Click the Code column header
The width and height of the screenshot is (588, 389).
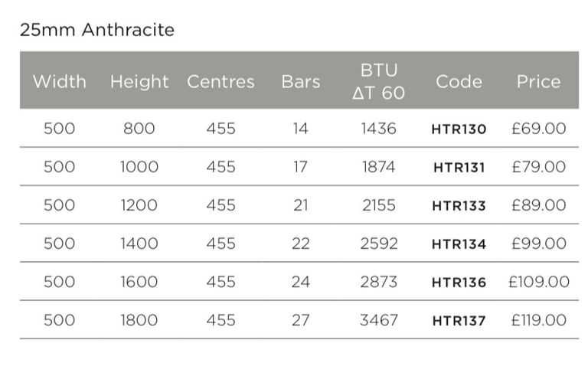point(459,81)
